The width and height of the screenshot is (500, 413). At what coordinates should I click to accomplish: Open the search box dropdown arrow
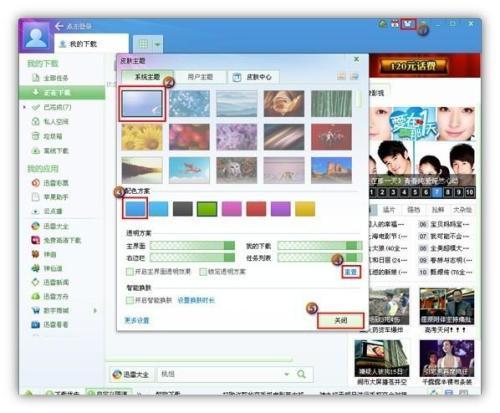click(286, 374)
